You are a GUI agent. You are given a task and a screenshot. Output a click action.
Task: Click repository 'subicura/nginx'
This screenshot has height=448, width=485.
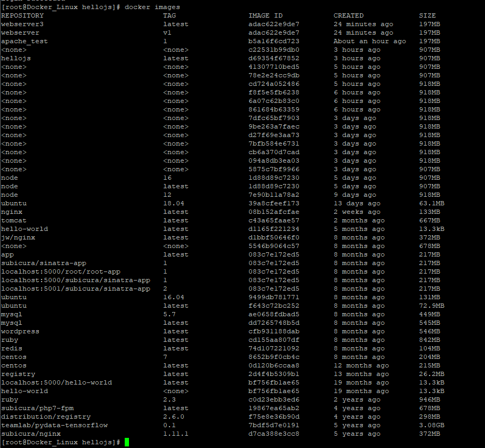30,434
